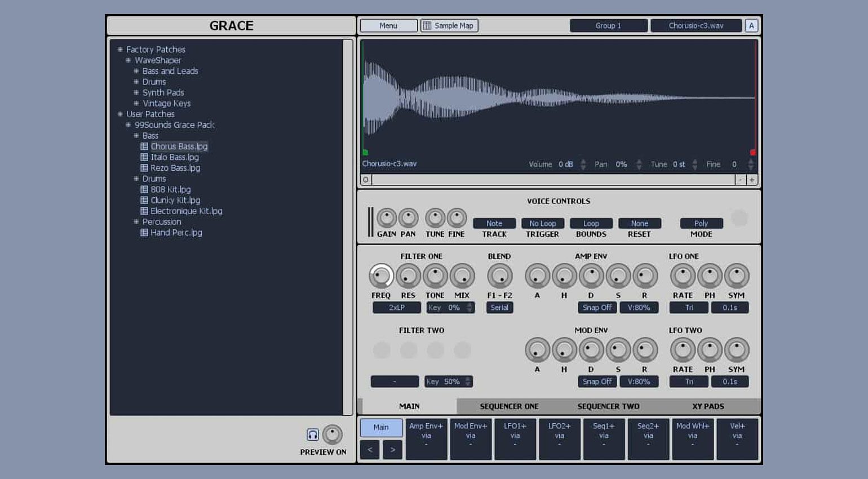The image size is (868, 479).
Task: Click the Main modulation button
Action: 381,427
